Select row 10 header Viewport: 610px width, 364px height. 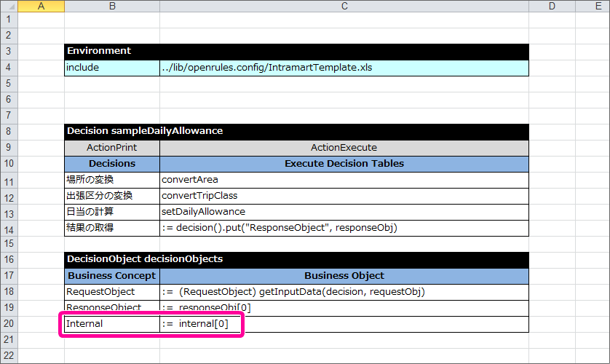(9, 164)
